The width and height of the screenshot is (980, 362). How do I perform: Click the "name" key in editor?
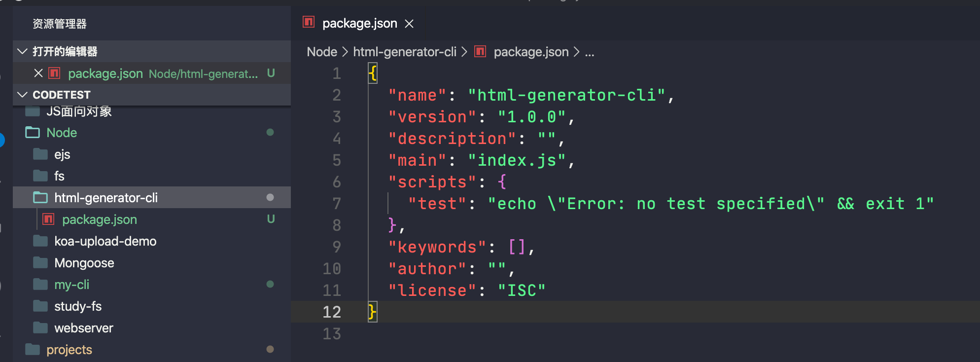click(417, 95)
